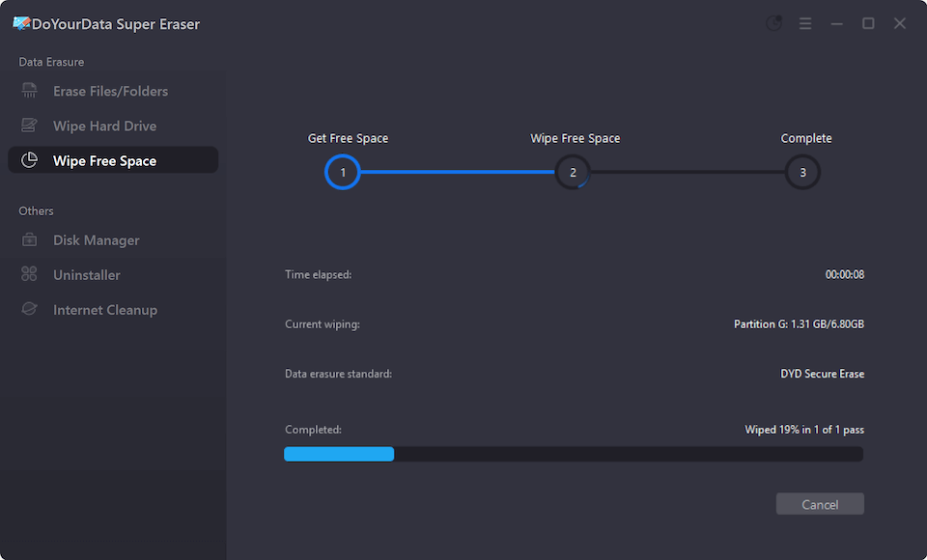The height and width of the screenshot is (560, 927).
Task: Select step 2 Wipe Free Space circle
Action: [573, 173]
